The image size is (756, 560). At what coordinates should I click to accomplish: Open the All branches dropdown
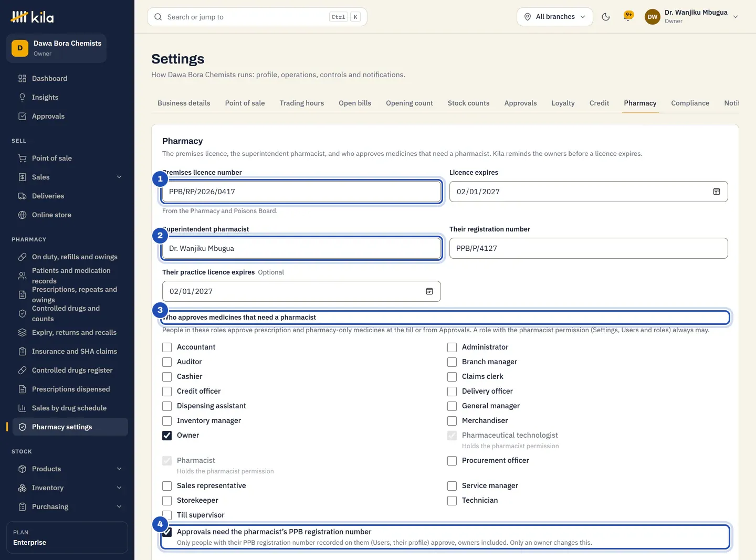555,17
